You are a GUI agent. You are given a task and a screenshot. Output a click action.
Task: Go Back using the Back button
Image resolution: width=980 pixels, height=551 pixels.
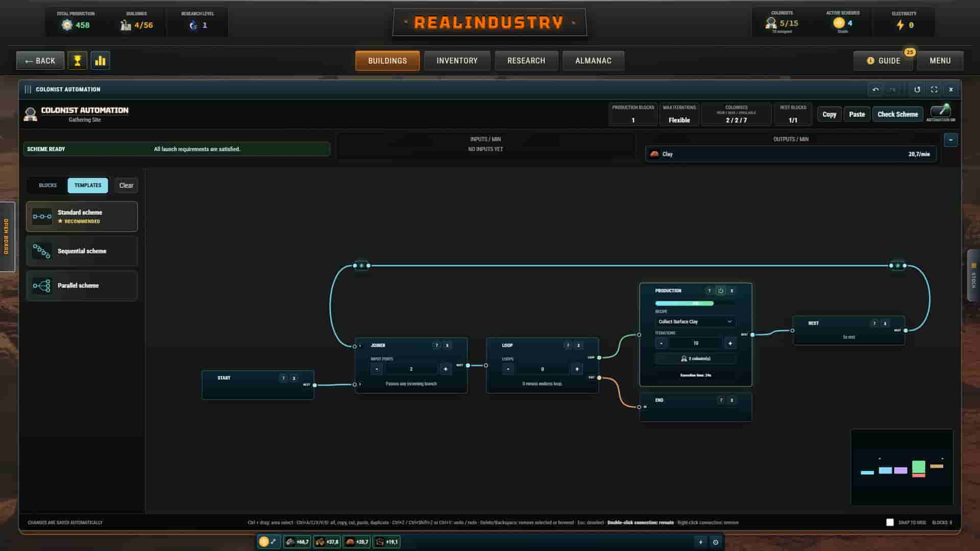[x=40, y=61]
